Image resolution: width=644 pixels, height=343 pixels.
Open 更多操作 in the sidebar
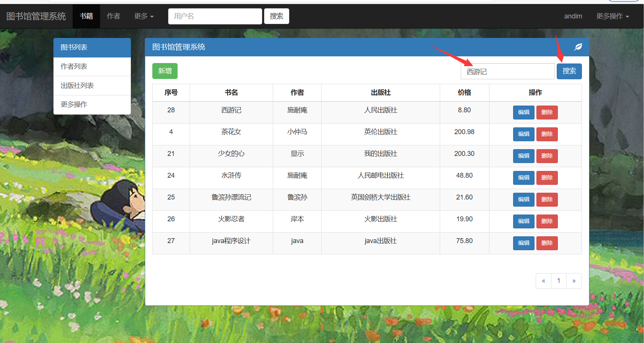92,104
